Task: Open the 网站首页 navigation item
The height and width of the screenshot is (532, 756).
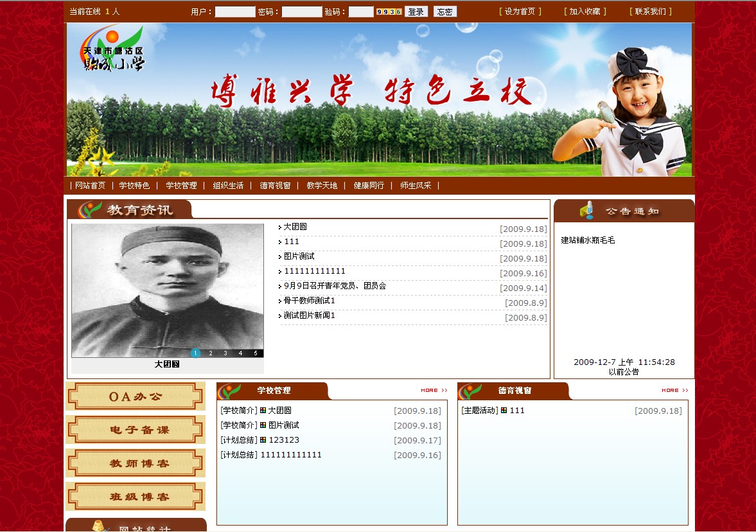Action: click(90, 186)
